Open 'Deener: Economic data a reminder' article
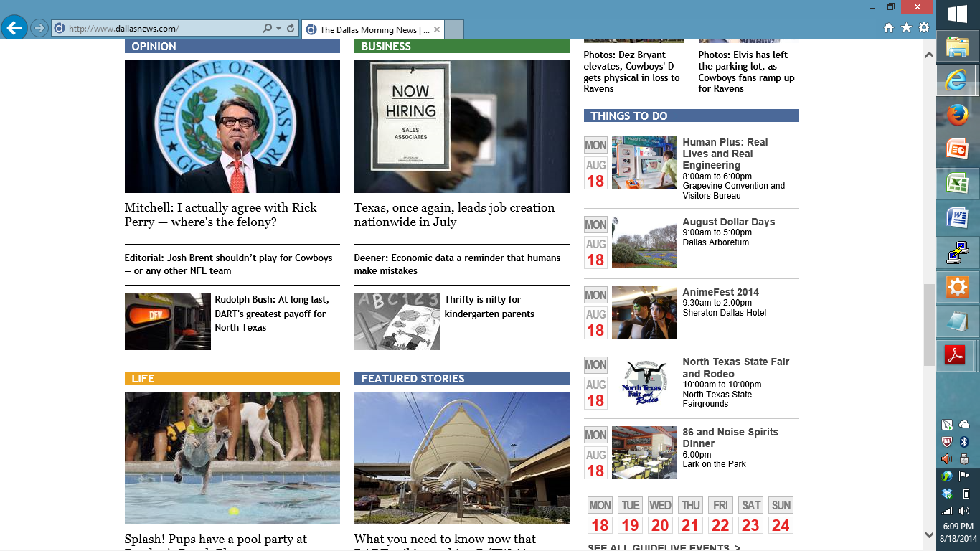980x551 pixels. [457, 264]
